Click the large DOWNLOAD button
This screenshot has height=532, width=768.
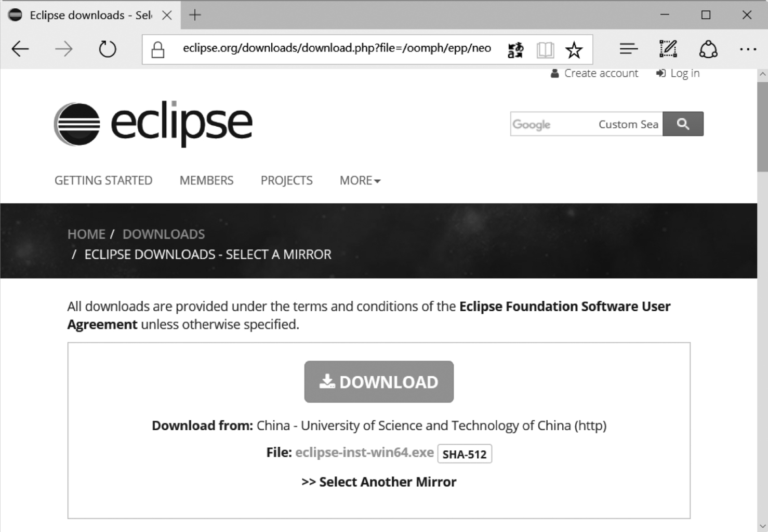(379, 382)
